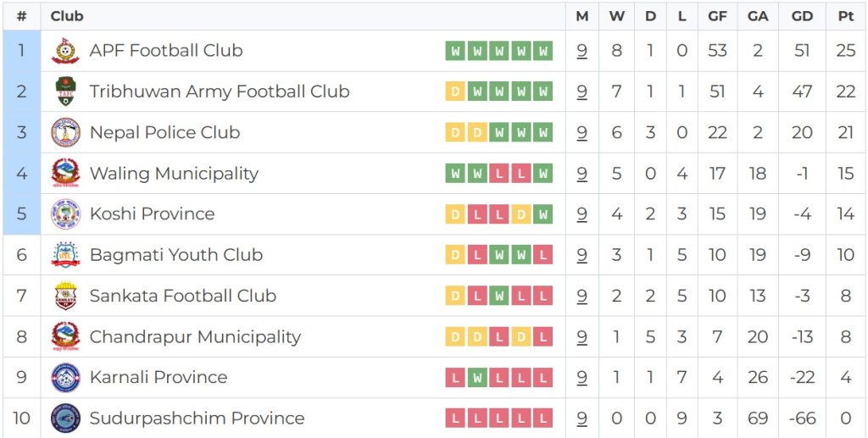Open the Nepal Police Club team name
Viewport: 868px width, 438px height.
[x=164, y=132]
